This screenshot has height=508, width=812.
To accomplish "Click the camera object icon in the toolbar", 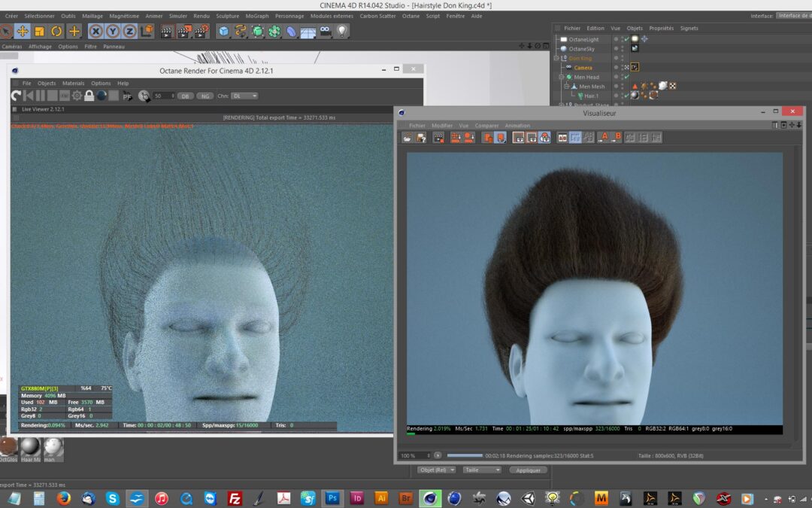I will click(325, 31).
